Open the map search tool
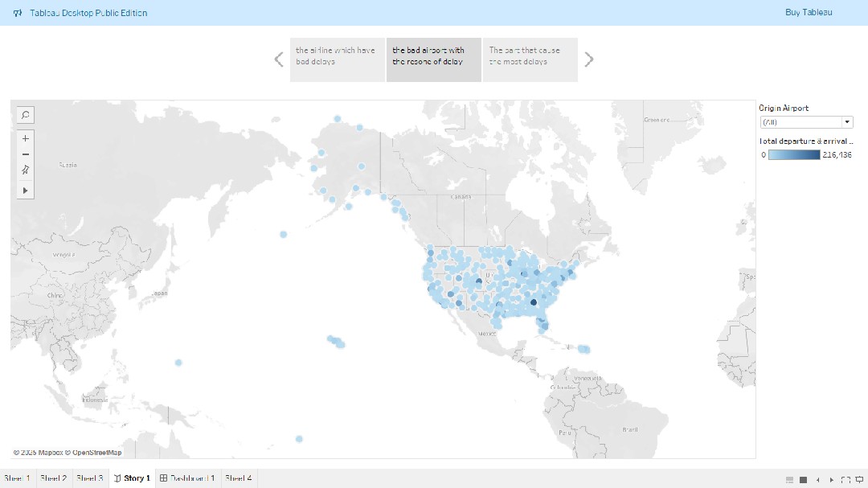This screenshot has width=868, height=488. [x=26, y=115]
